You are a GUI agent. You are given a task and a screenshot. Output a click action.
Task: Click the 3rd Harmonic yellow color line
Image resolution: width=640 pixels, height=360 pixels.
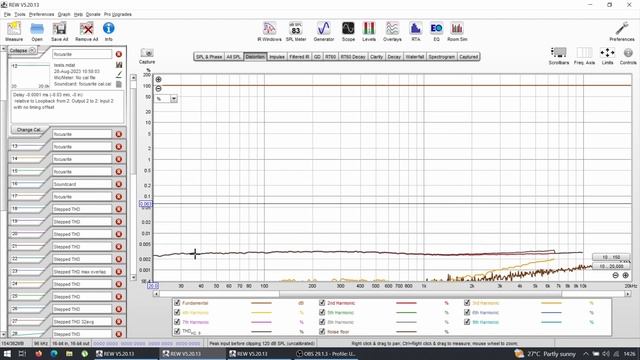pos(551,303)
